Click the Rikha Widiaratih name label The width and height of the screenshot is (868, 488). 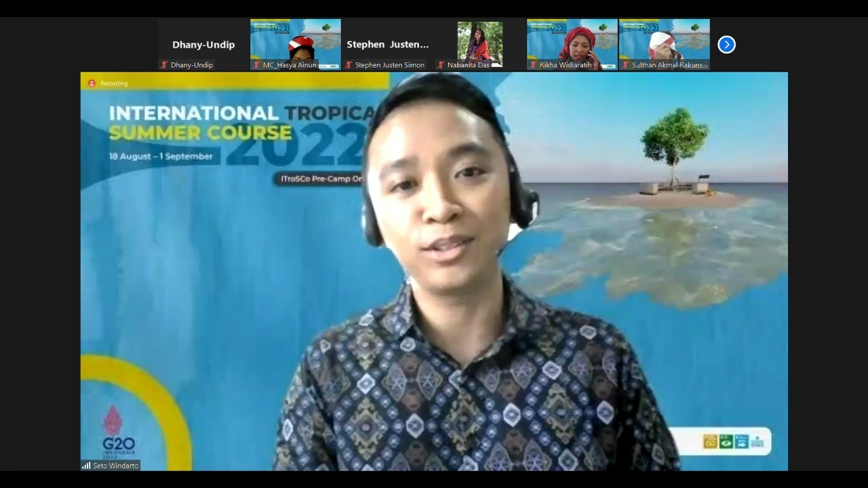(x=566, y=65)
